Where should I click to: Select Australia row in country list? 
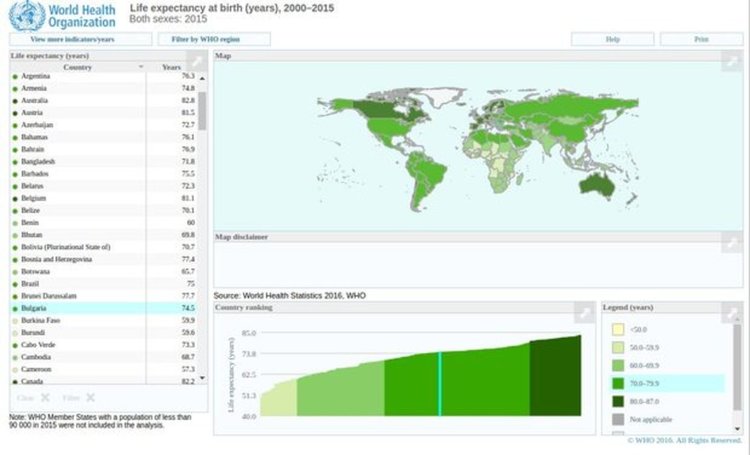point(103,100)
